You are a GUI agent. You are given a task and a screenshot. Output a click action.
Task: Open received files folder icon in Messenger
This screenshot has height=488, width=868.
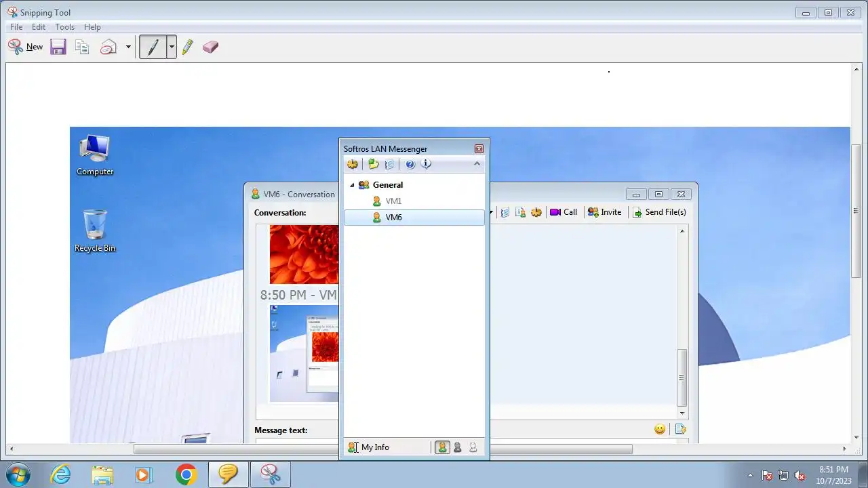tap(373, 164)
